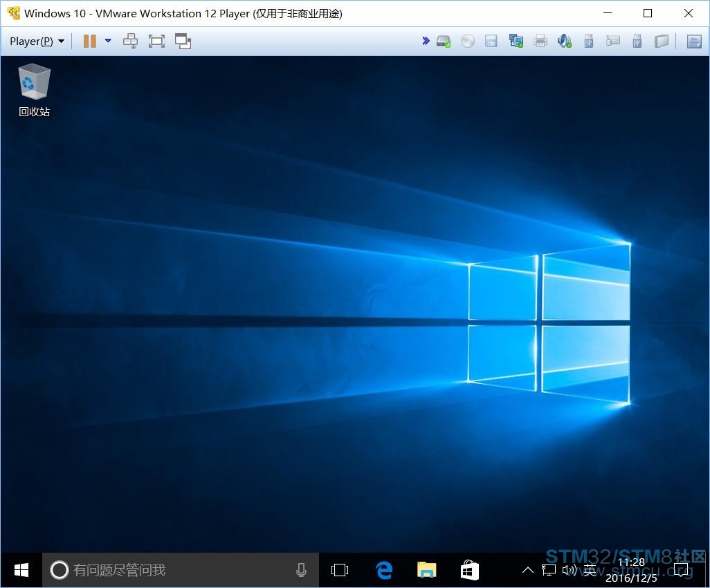Click the floppy drive device icon

pos(491,42)
